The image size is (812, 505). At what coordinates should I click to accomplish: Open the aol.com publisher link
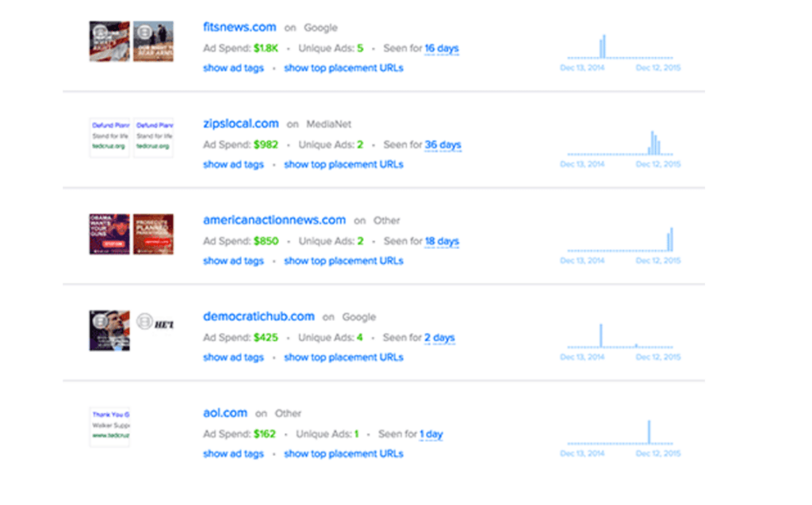224,413
